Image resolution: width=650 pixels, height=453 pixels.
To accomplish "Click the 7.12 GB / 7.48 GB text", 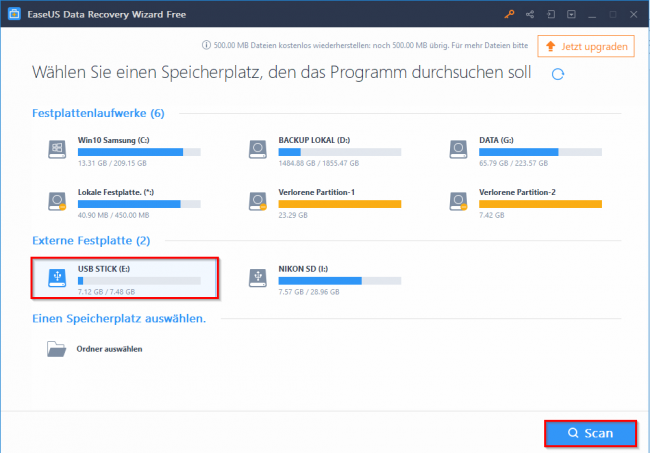I will point(107,292).
